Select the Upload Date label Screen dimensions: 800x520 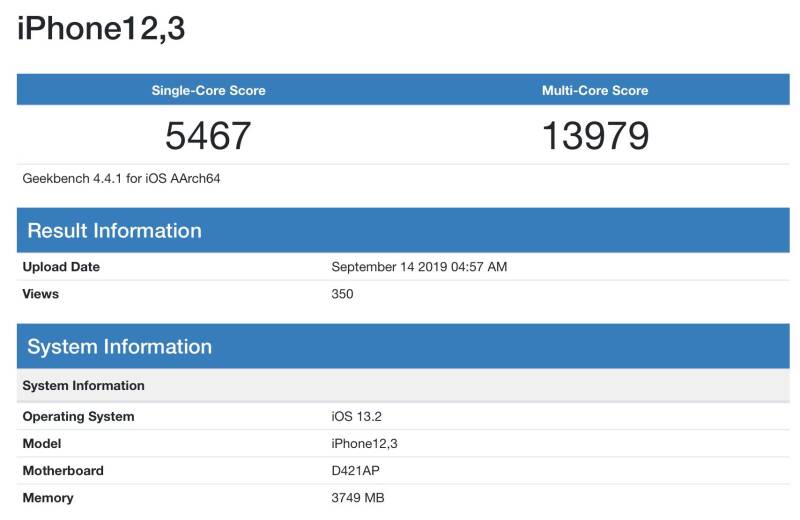[61, 267]
